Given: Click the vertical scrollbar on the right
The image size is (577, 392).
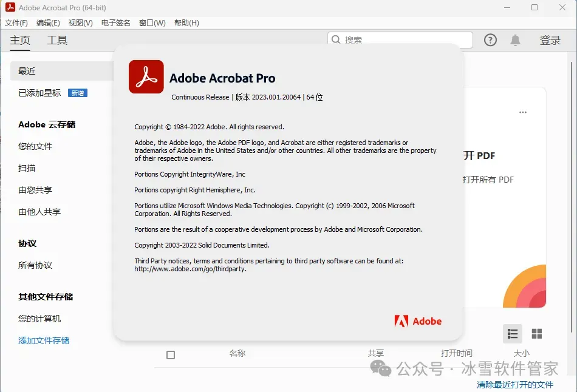Looking at the screenshot, I should click(572, 197).
